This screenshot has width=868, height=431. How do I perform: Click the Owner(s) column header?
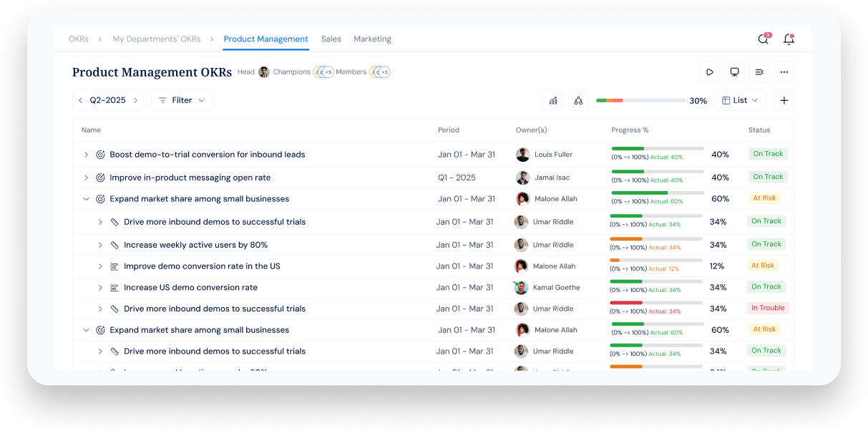point(532,130)
